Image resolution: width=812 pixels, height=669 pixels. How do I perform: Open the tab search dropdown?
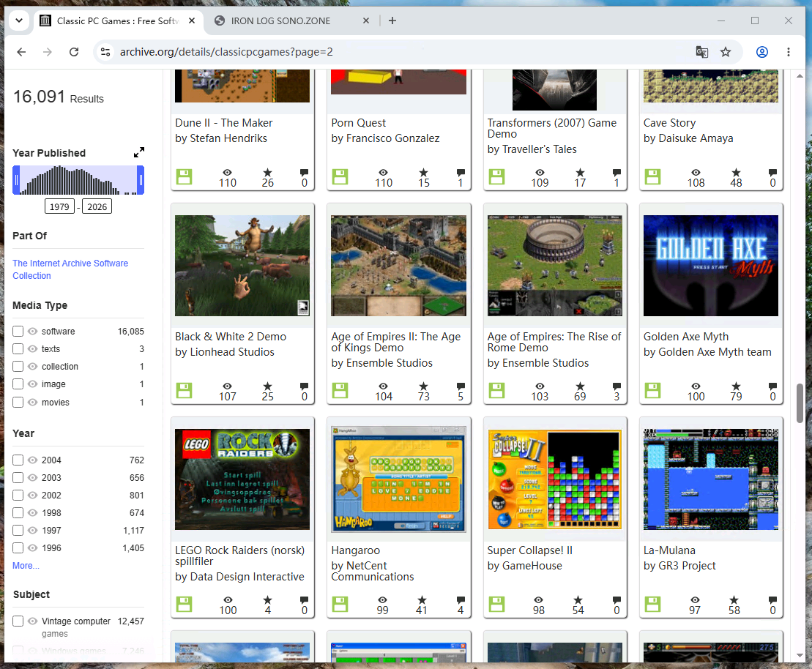pyautogui.click(x=19, y=20)
